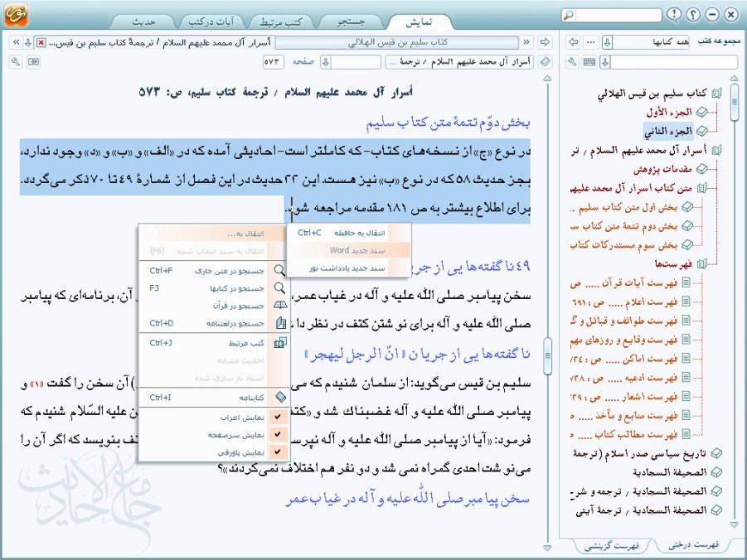Screen dimensions: 747x560
Task: Open the کتب مرتبط tab
Action: click(x=280, y=22)
